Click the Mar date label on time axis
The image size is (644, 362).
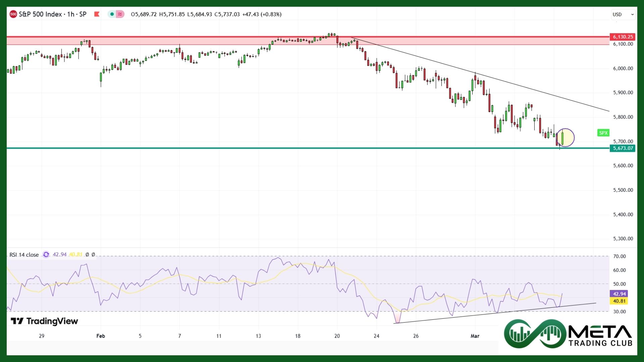475,336
